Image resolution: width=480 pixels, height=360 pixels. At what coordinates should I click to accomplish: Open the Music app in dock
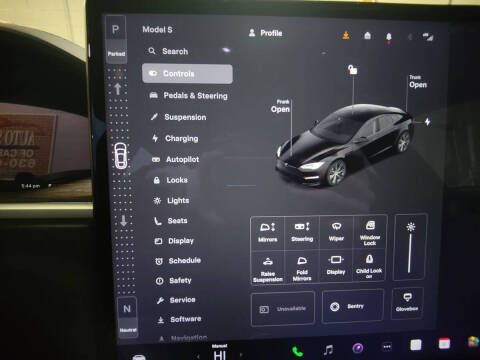(x=328, y=350)
